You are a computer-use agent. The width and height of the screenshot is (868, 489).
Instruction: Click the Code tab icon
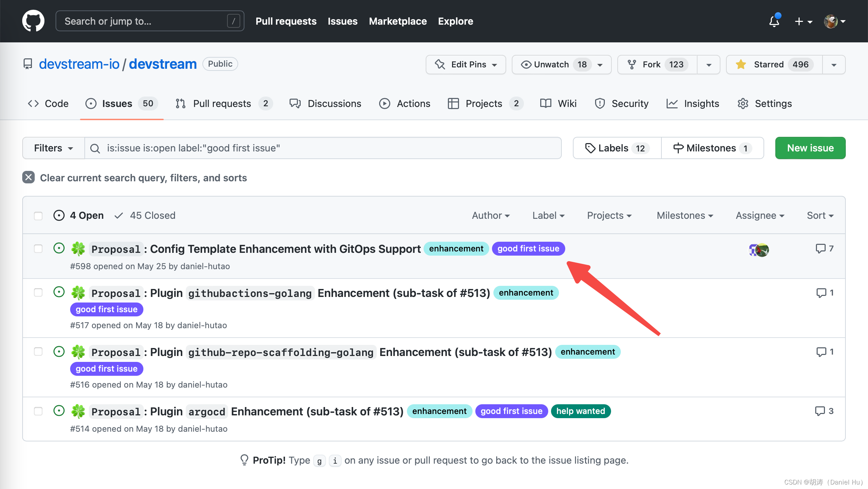point(33,103)
